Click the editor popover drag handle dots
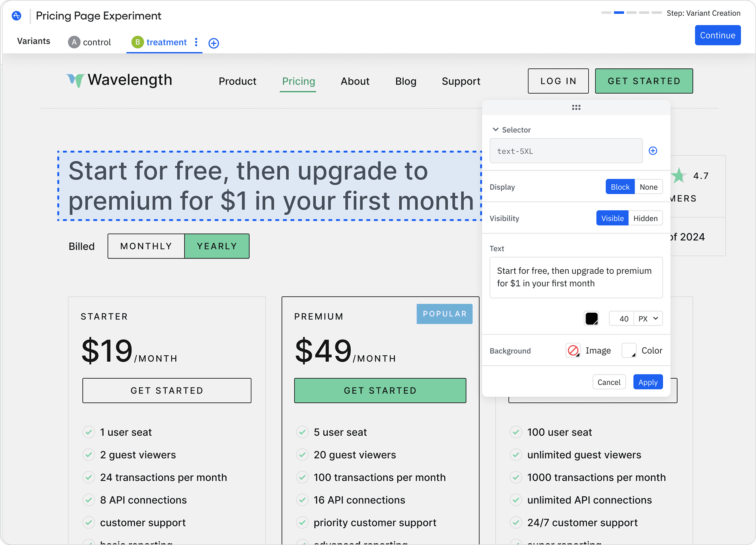 [x=576, y=107]
